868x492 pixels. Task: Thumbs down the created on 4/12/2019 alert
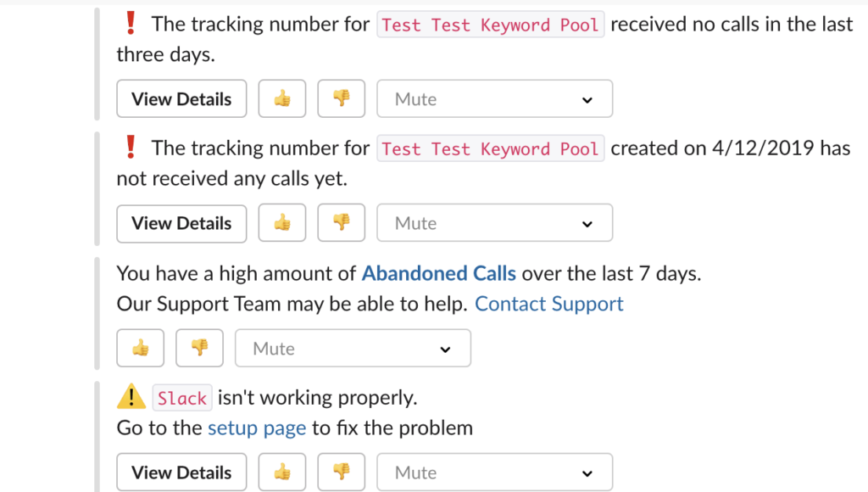341,223
